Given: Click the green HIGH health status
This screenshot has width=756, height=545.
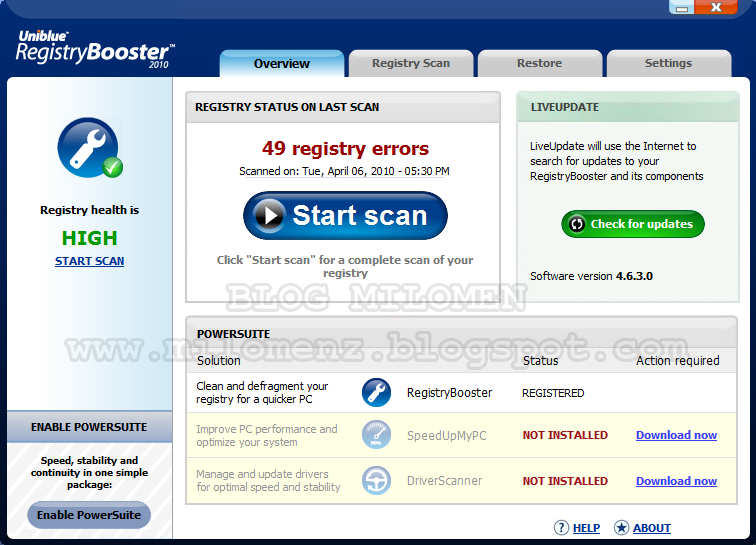Looking at the screenshot, I should [90, 238].
